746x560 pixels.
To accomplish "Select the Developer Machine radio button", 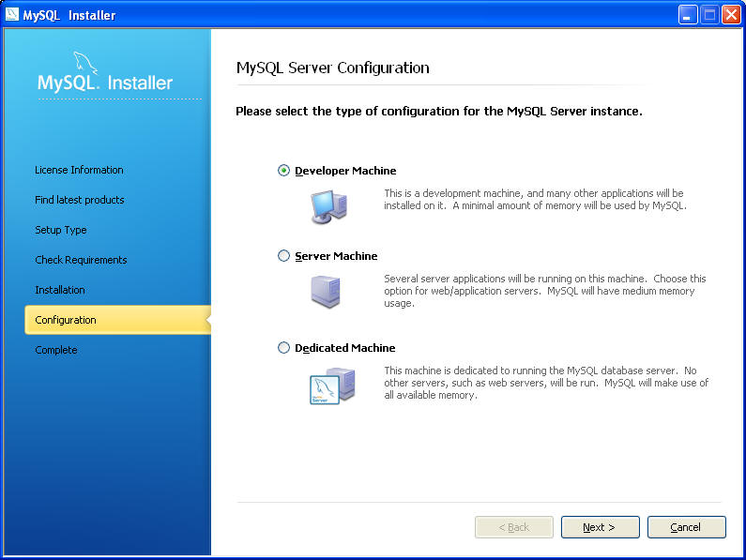I will pyautogui.click(x=283, y=171).
